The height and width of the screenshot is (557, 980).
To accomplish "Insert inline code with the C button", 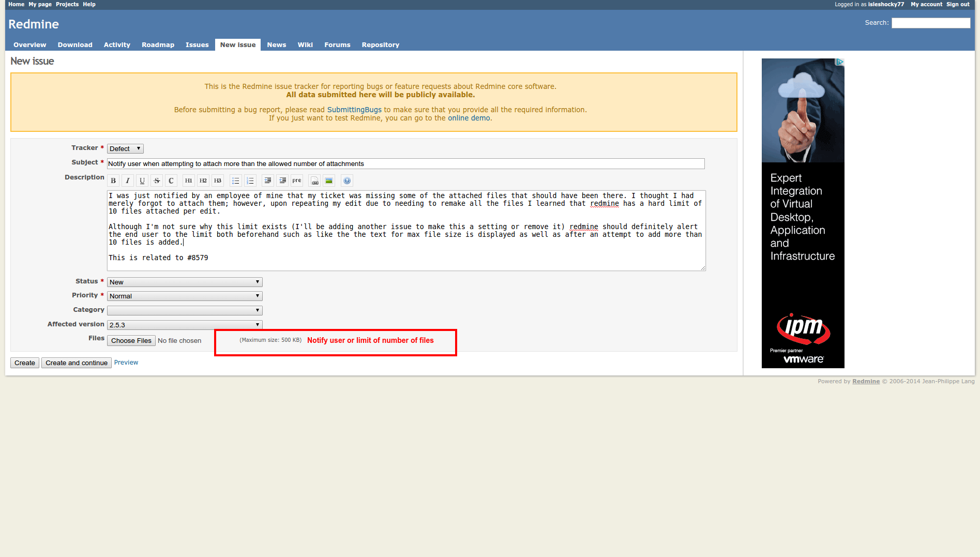I will coord(171,180).
